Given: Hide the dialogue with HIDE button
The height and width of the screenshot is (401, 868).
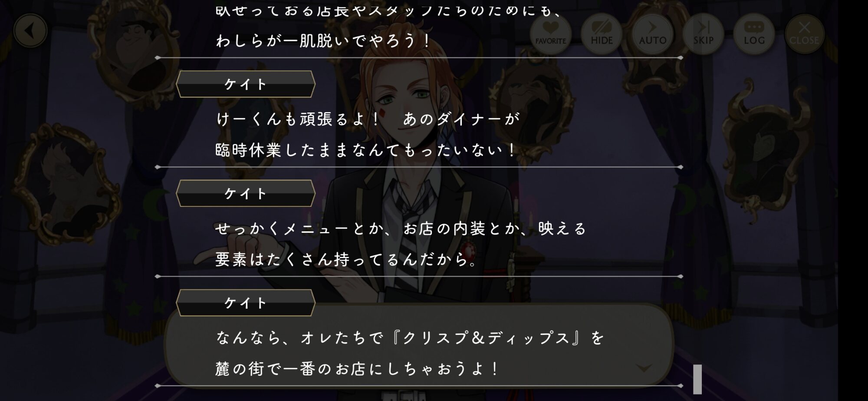Looking at the screenshot, I should (x=602, y=34).
